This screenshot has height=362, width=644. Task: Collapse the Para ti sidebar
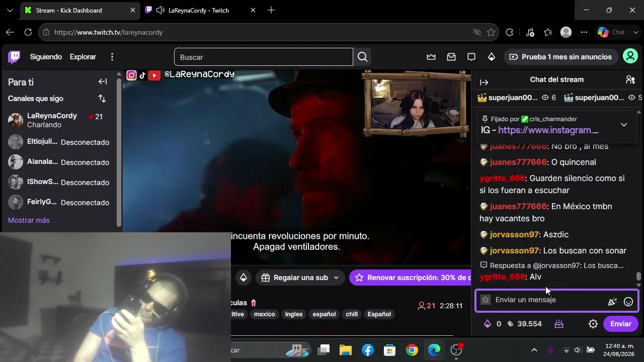pos(103,82)
